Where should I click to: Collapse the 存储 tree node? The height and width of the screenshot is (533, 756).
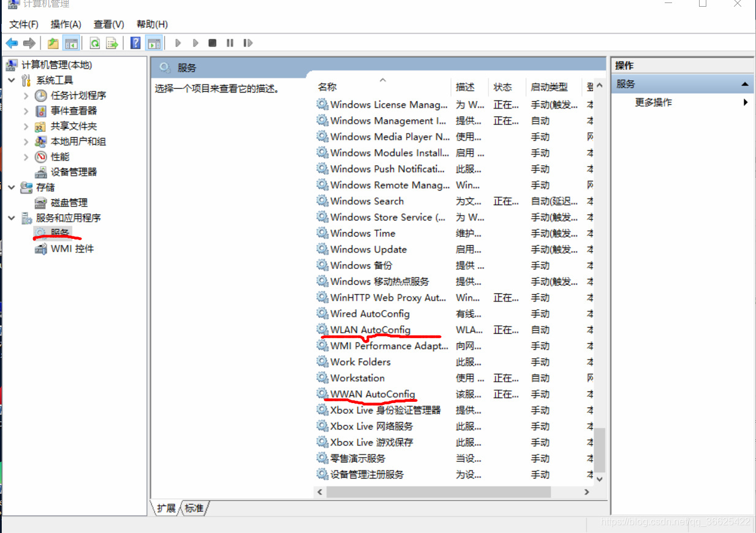[x=12, y=187]
